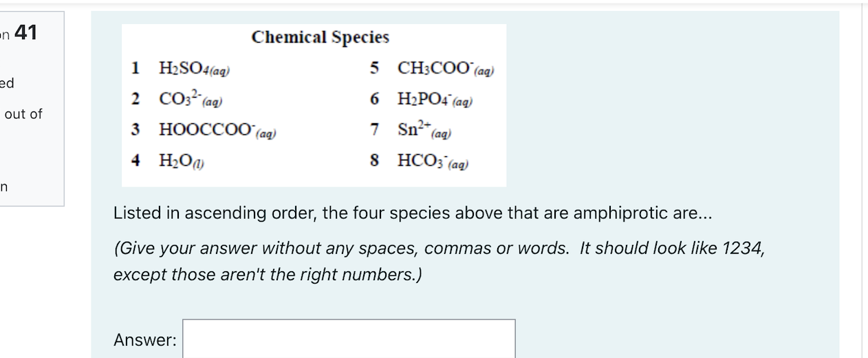The width and height of the screenshot is (868, 358).
Task: Click the question number 41
Action: pos(25,32)
